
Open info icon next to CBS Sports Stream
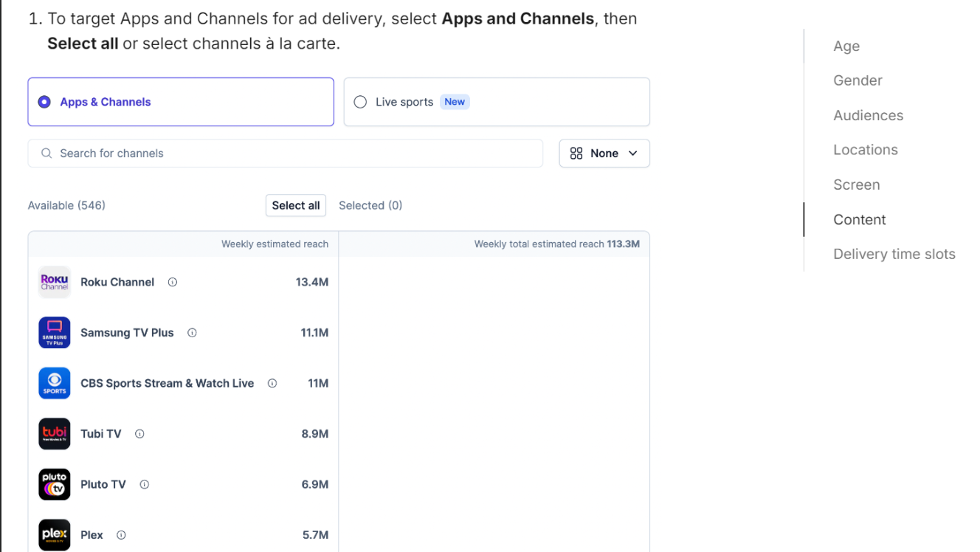click(x=272, y=383)
